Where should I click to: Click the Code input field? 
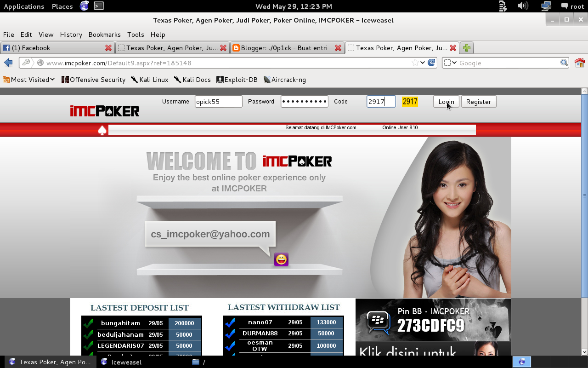(381, 102)
